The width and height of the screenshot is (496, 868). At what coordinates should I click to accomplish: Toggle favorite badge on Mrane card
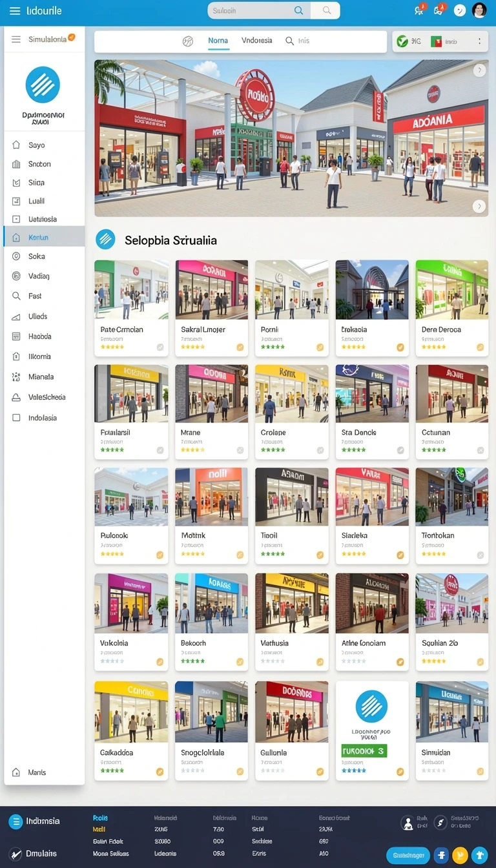240,450
